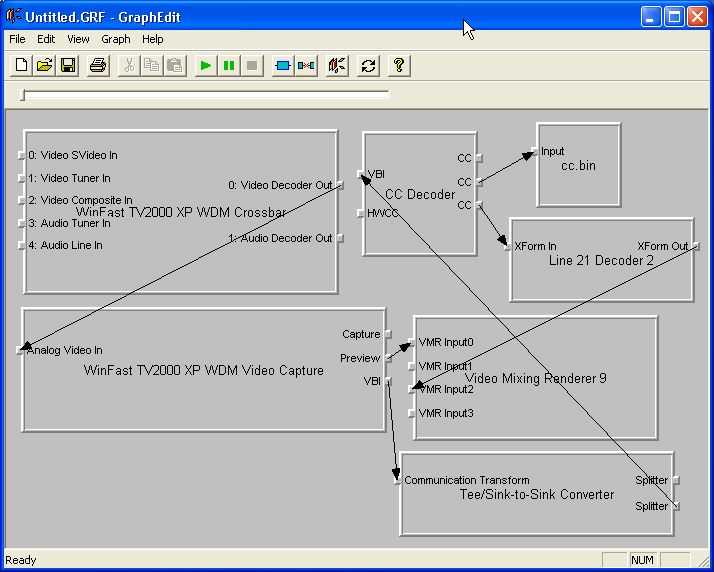Open the File menu

tap(17, 39)
